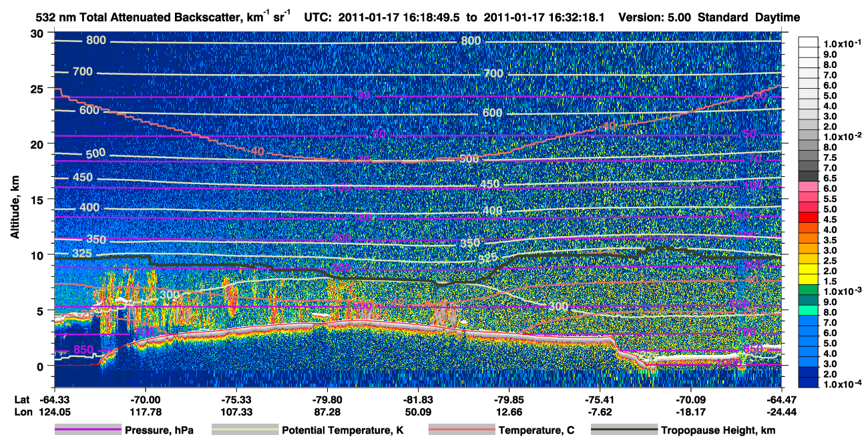The width and height of the screenshot is (868, 445).
Task: Click the longitude value '117.78'
Action: (146, 411)
